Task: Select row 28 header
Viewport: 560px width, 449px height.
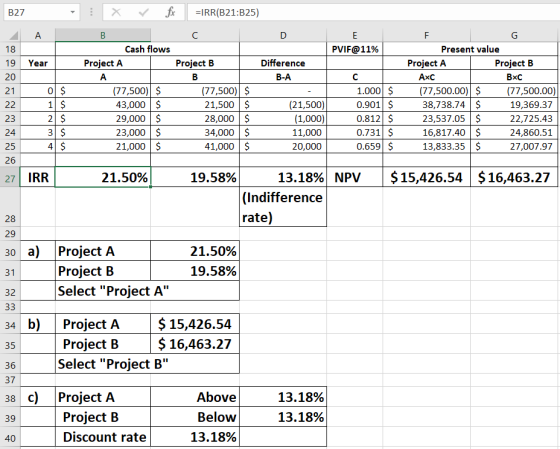Action: point(10,207)
